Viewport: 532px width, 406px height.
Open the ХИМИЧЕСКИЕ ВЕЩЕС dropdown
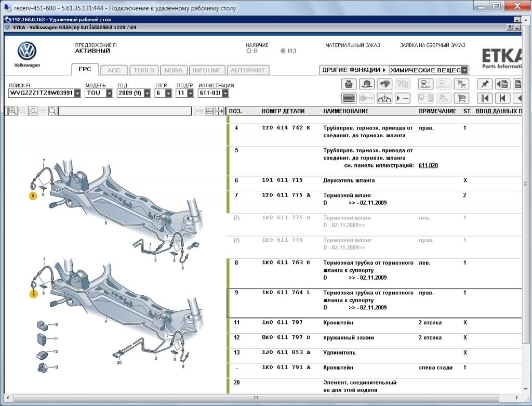click(x=464, y=70)
